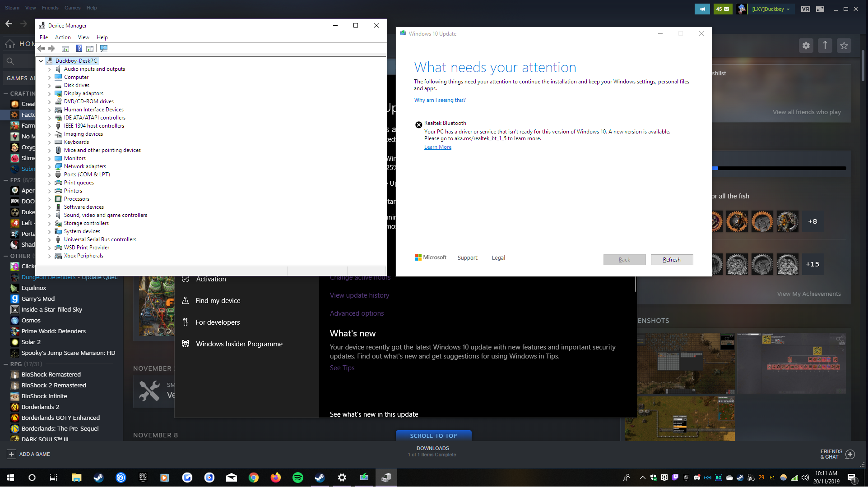Click Scroll To Top button in Steam

pyautogui.click(x=433, y=436)
